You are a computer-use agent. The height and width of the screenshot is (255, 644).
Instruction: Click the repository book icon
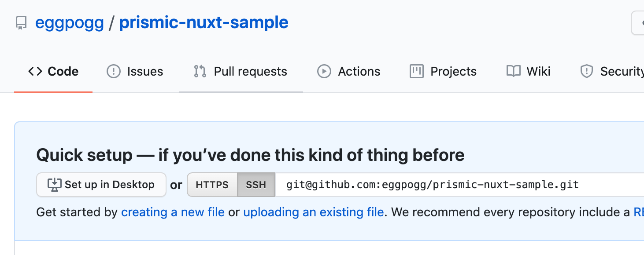coord(21,22)
